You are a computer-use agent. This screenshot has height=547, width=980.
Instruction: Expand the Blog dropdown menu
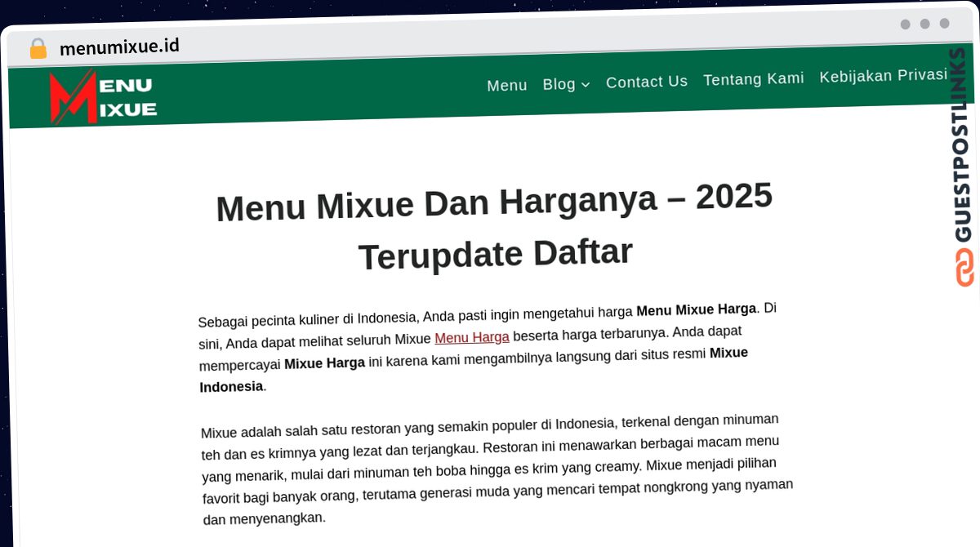[557, 83]
